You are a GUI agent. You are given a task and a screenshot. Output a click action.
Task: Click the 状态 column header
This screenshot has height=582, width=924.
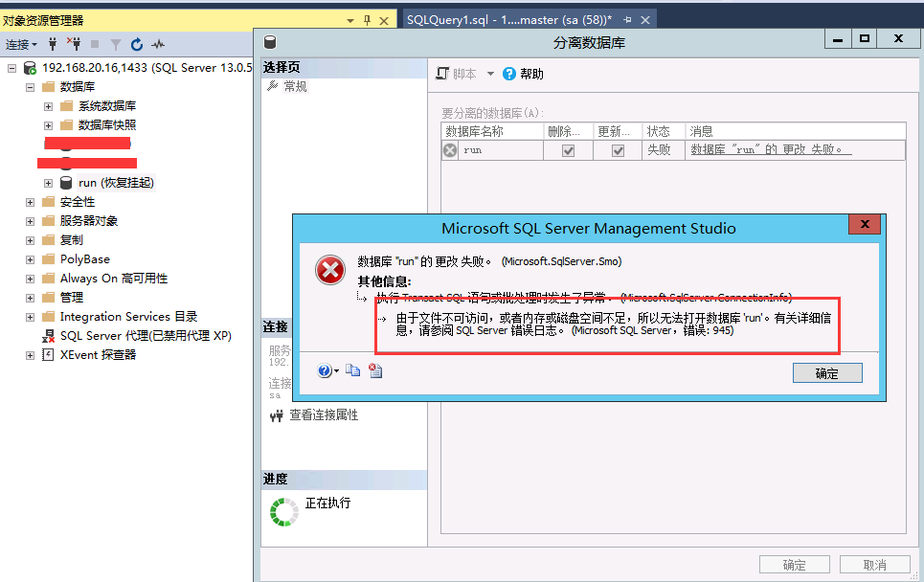(663, 131)
